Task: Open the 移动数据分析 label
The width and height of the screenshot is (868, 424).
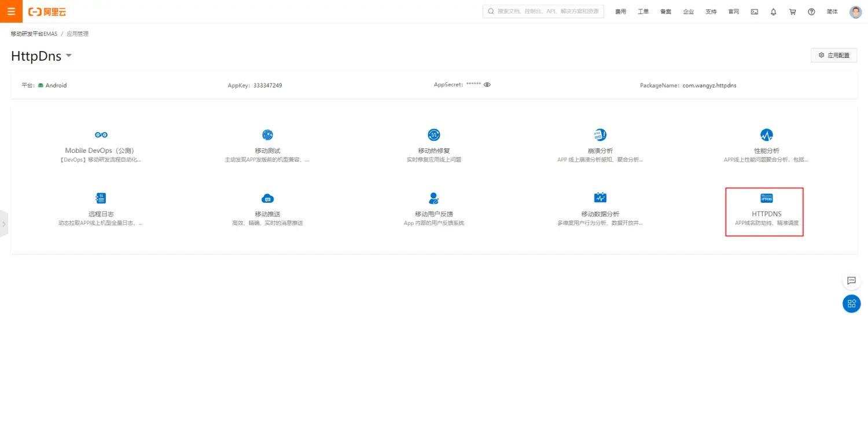Action: pyautogui.click(x=600, y=214)
